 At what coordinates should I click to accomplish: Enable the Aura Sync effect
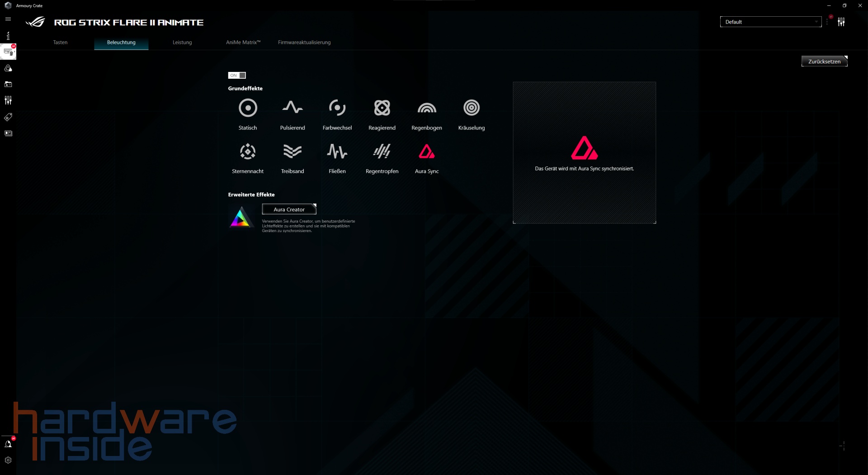click(427, 152)
